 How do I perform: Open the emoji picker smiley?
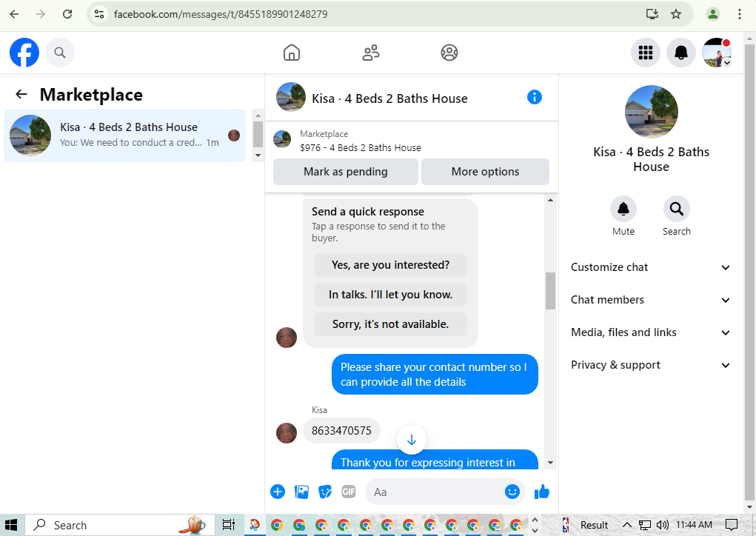point(512,492)
